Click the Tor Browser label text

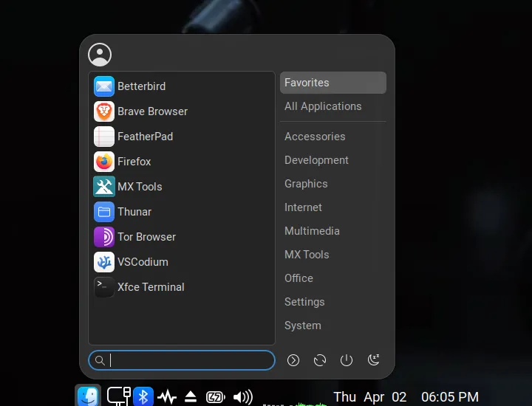(x=146, y=237)
